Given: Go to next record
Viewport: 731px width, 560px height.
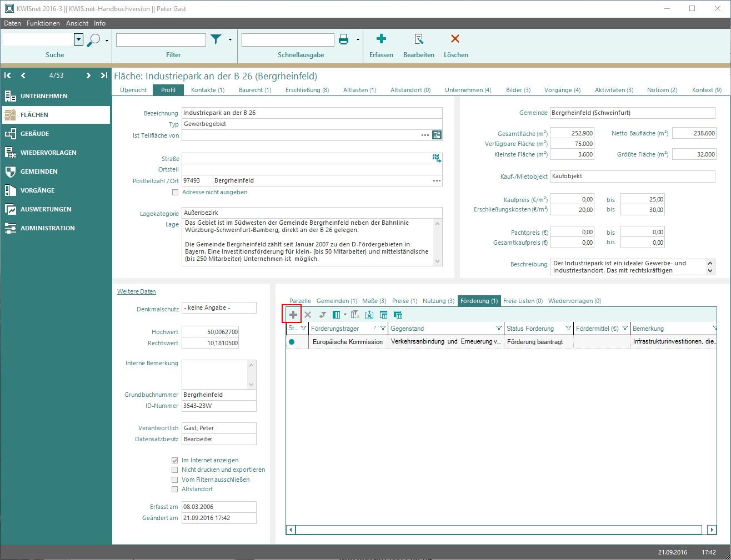Looking at the screenshot, I should click(x=88, y=75).
